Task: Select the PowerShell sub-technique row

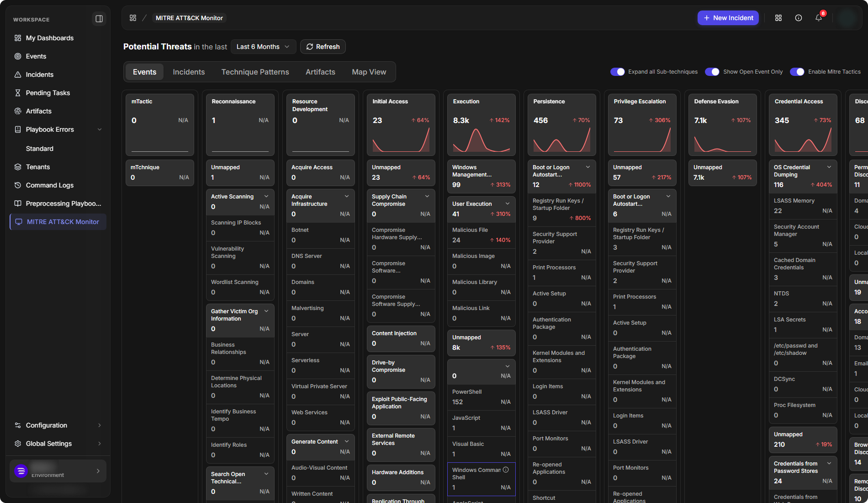Action: click(x=482, y=397)
